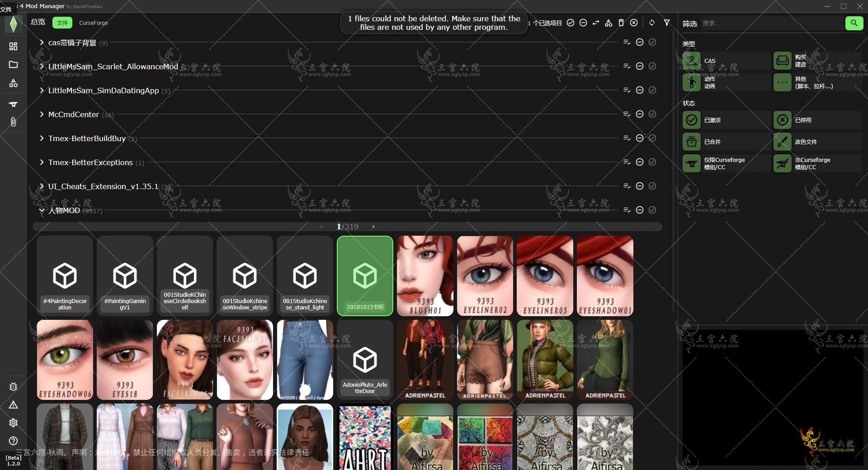Screen dimensions: 868x470
Task: Filter by 已停用 status
Action: (817, 120)
